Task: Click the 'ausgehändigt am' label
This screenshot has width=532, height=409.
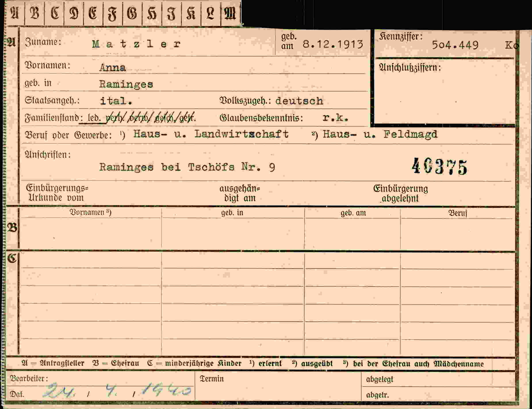Action: coord(240,193)
